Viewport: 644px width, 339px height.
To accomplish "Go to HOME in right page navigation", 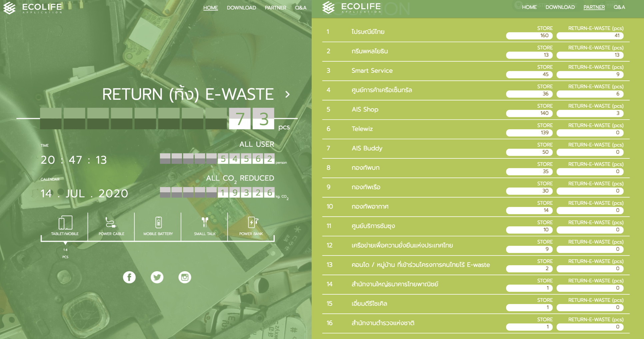I will (529, 7).
